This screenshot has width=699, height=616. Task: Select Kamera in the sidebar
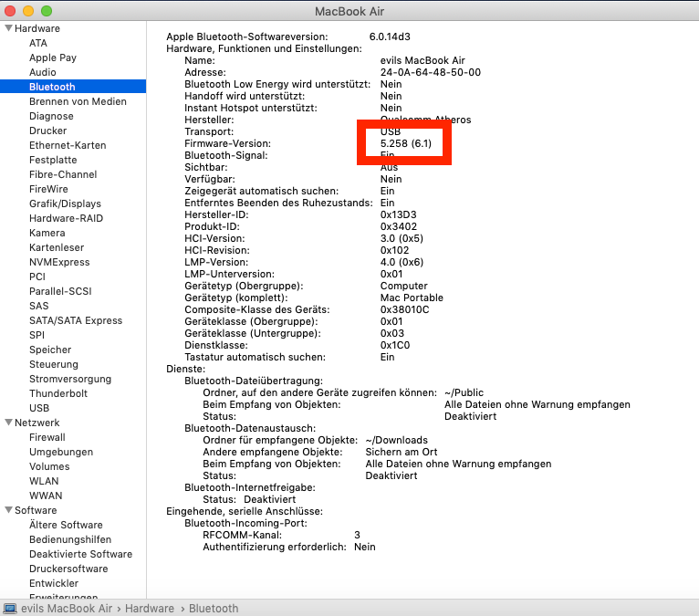tap(47, 233)
